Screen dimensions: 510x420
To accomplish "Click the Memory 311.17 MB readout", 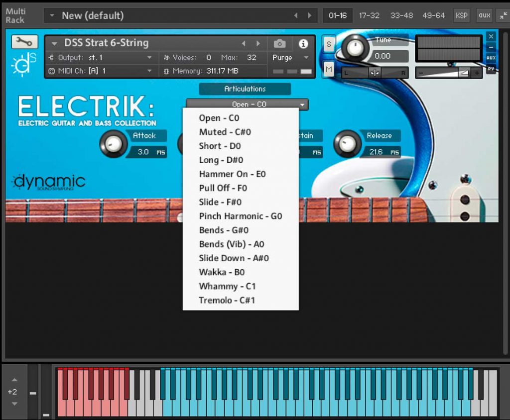I will click(205, 71).
